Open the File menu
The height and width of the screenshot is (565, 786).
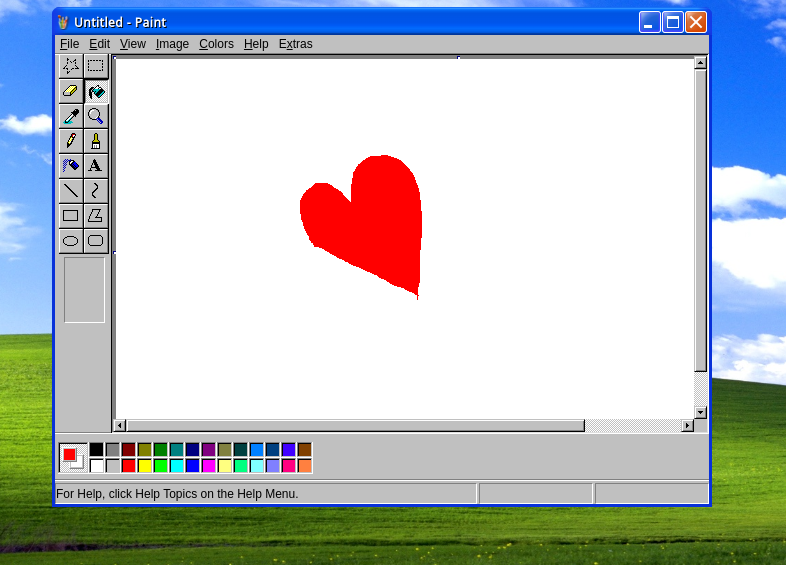tap(69, 44)
